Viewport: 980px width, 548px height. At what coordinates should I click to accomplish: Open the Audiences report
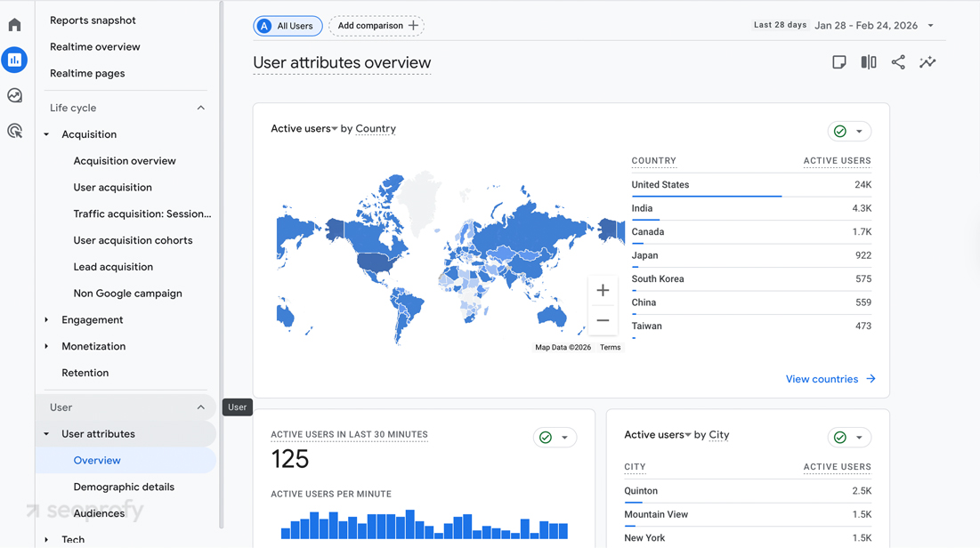(99, 513)
